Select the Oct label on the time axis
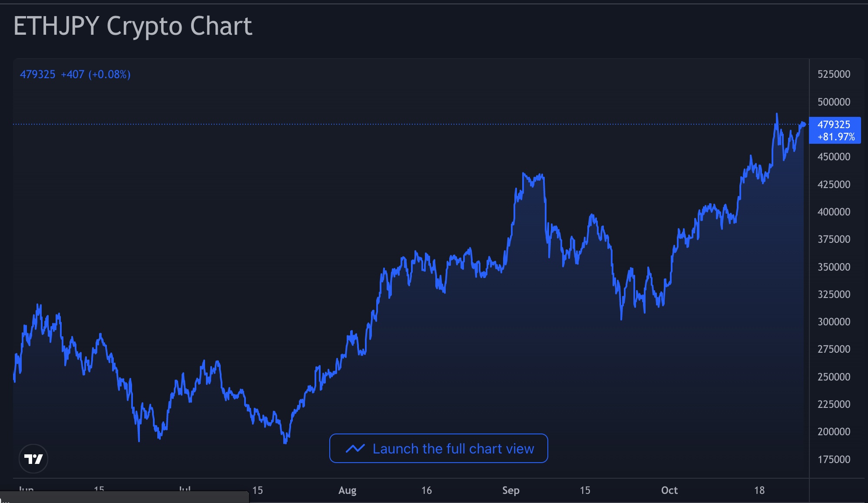The width and height of the screenshot is (868, 503). [669, 490]
